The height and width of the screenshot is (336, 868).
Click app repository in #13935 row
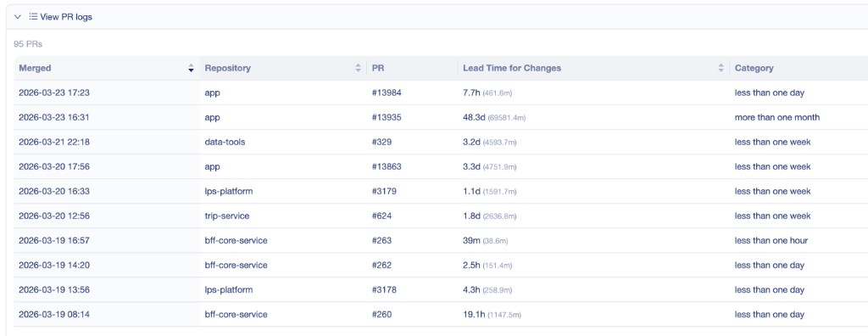pyautogui.click(x=212, y=118)
